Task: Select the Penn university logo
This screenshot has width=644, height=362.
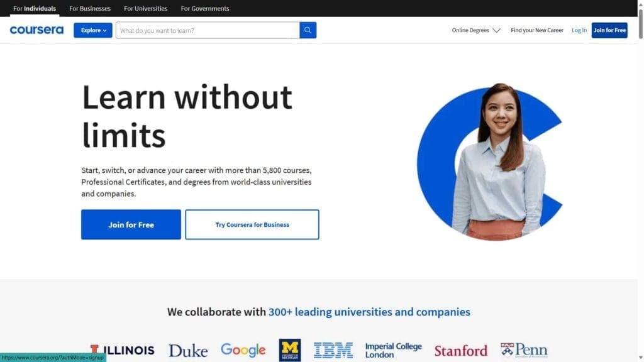Action: tap(524, 349)
